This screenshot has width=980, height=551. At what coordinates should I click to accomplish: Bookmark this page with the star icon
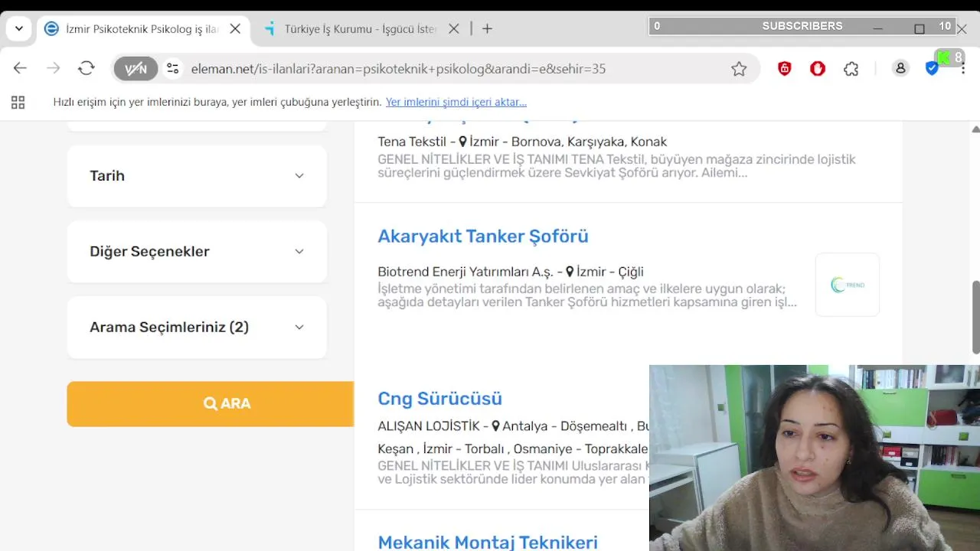click(739, 69)
